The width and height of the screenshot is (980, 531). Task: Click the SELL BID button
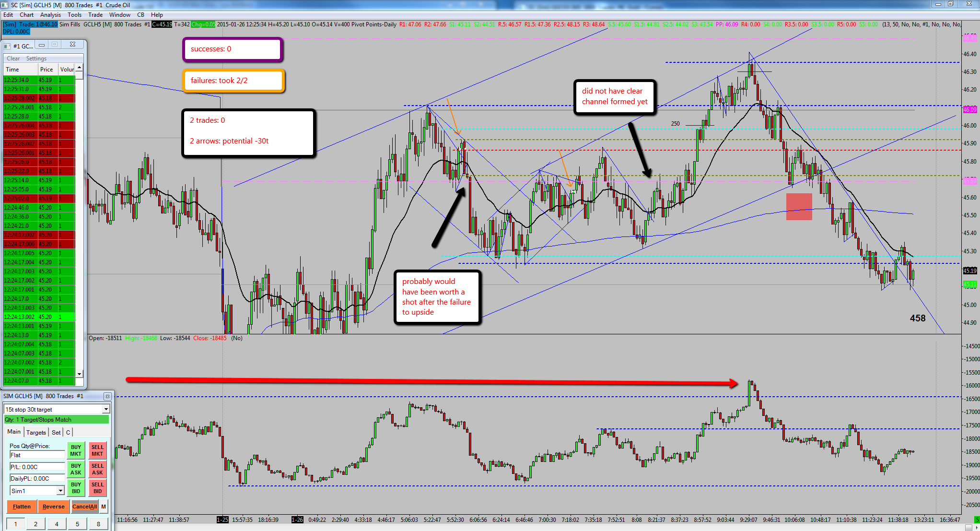pyautogui.click(x=97, y=488)
